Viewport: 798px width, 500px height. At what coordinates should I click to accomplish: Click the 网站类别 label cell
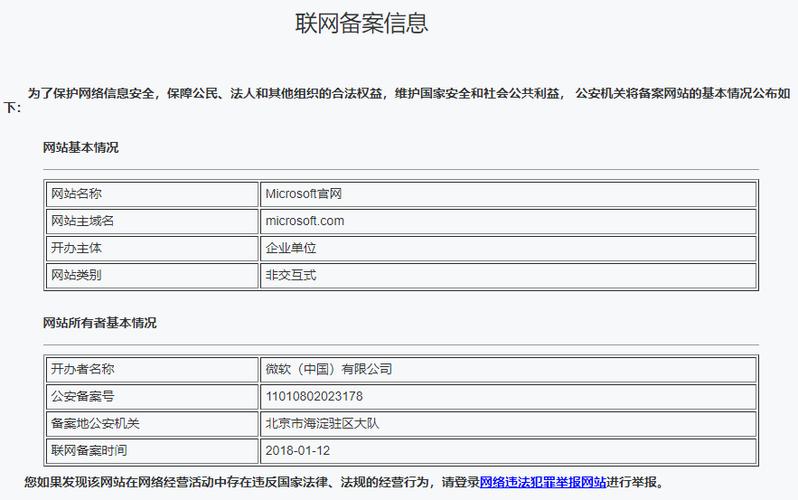point(152,275)
